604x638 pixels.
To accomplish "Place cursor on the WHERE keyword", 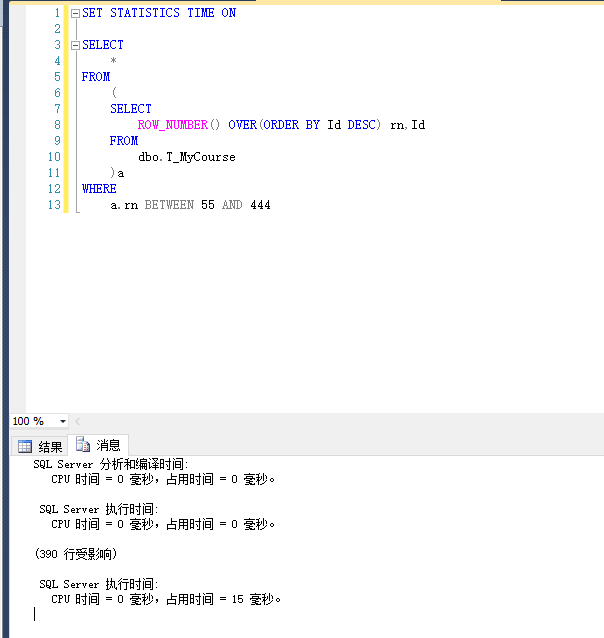I will tap(99, 189).
